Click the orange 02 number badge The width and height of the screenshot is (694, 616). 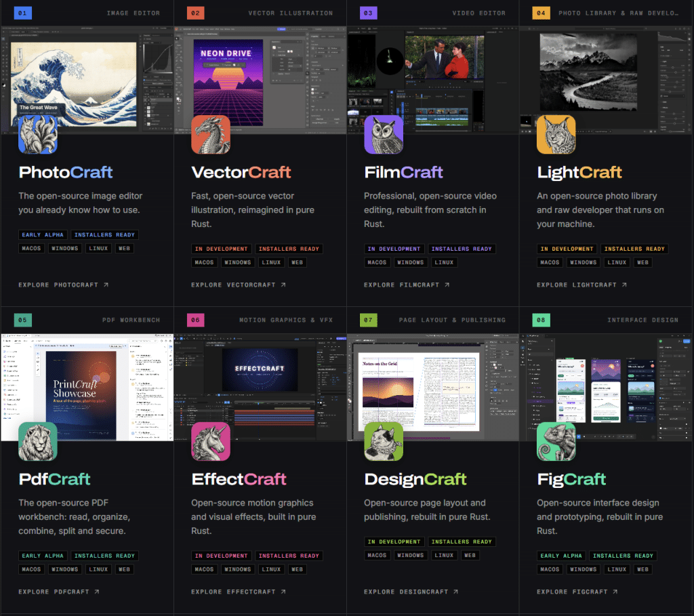click(x=196, y=13)
